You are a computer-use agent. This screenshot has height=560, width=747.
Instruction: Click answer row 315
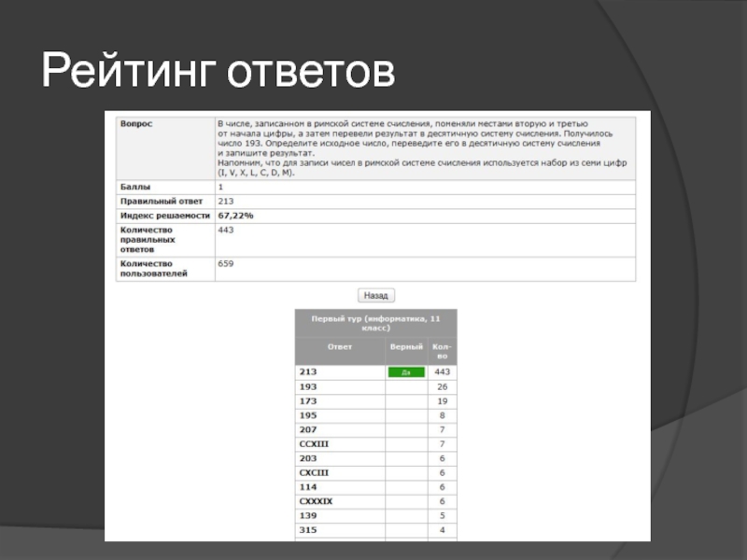[x=308, y=530]
